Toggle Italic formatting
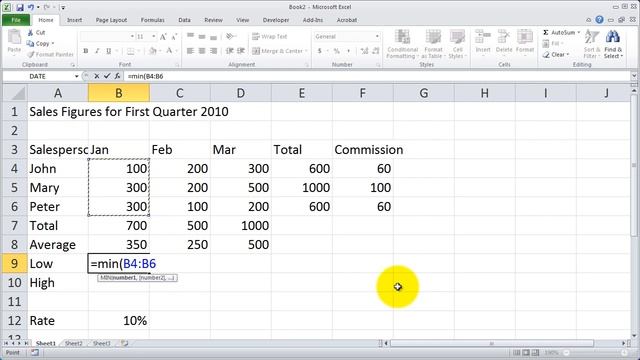This screenshot has width=640, height=360. 97,51
